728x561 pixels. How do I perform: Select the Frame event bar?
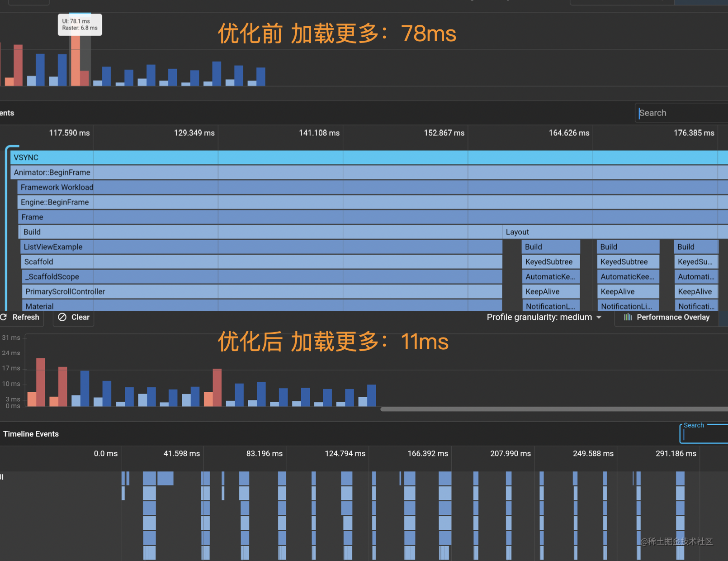pyautogui.click(x=373, y=217)
